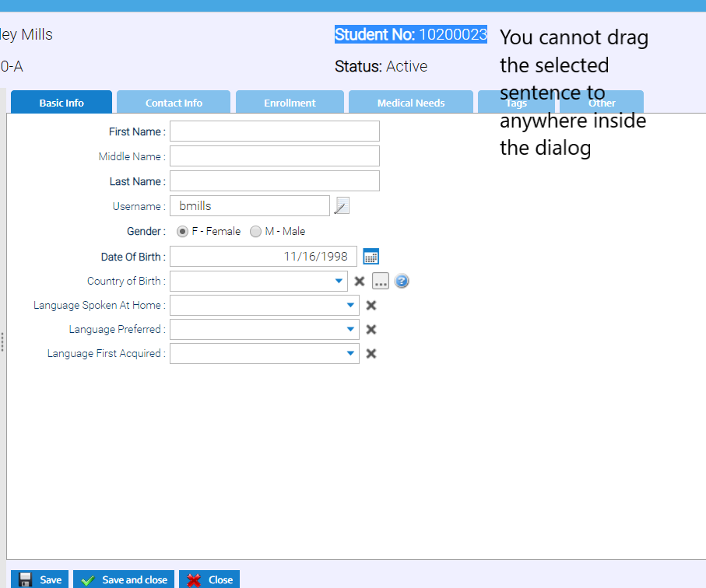
Task: Go to the Enrollment tab
Action: tap(290, 103)
